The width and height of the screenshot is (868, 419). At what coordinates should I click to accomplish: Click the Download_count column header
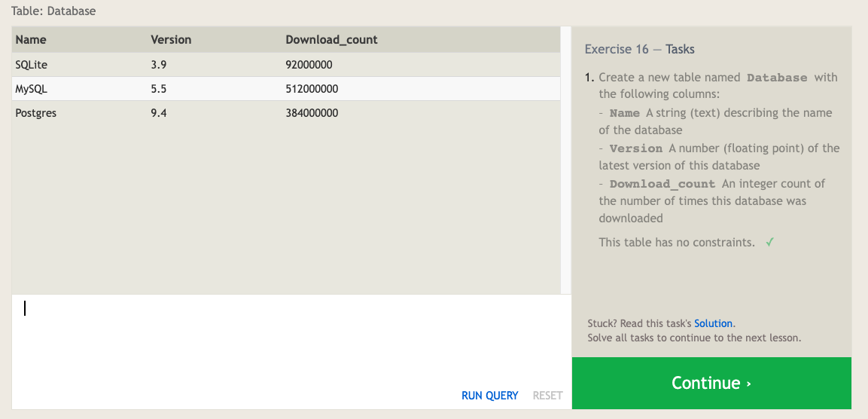coord(331,39)
